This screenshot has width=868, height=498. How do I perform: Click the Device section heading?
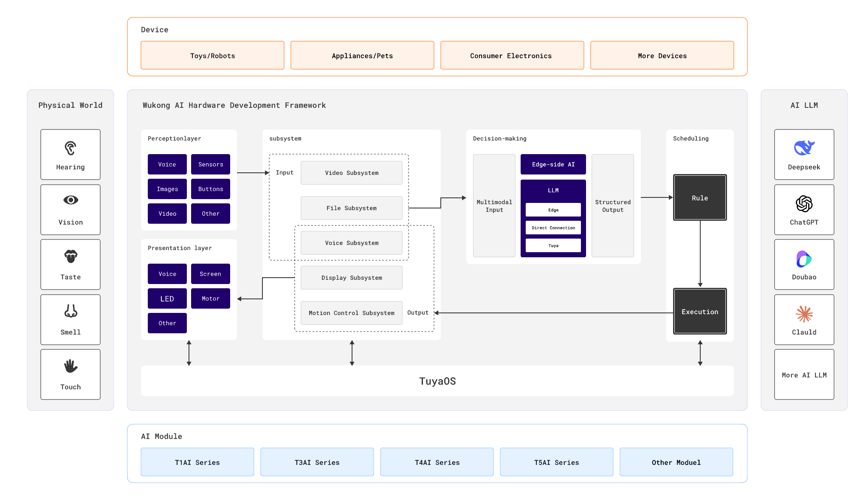[155, 29]
